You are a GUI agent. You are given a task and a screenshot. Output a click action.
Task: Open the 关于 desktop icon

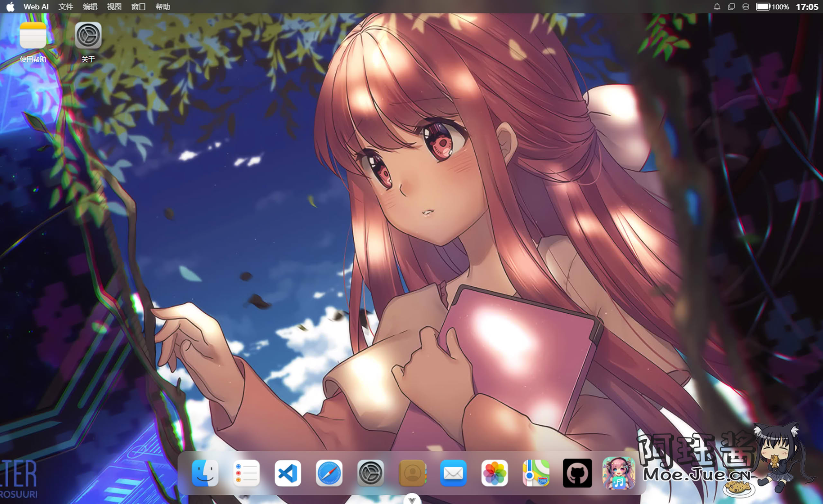tap(88, 42)
